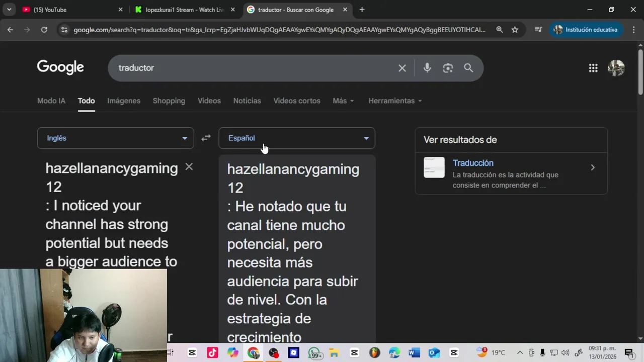644x362 pixels.
Task: Click the Google logo
Action: coord(60,67)
